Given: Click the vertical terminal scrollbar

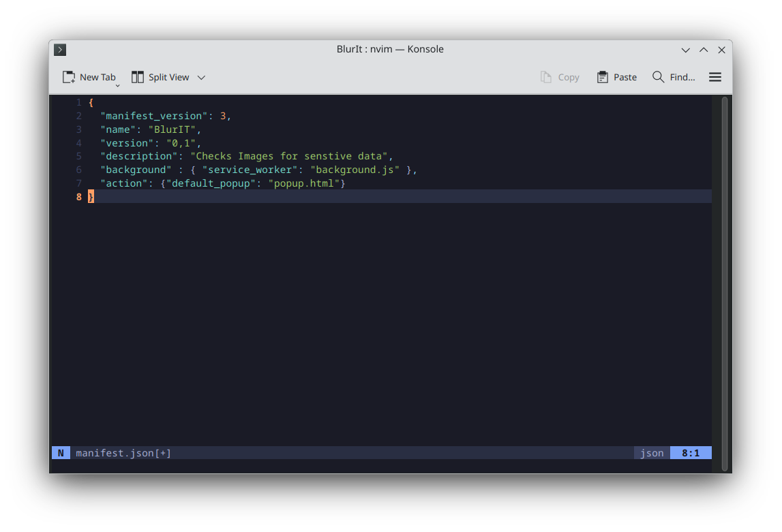Looking at the screenshot, I should pos(725,284).
